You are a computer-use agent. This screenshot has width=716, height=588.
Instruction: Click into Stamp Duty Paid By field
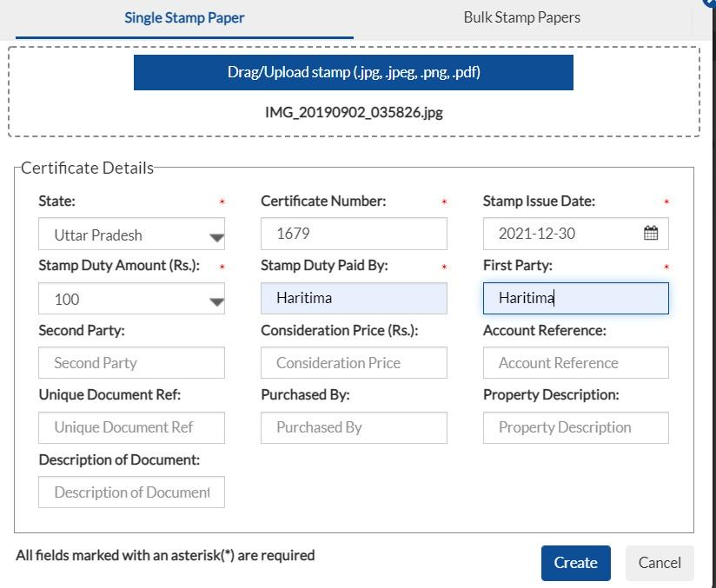[354, 299]
